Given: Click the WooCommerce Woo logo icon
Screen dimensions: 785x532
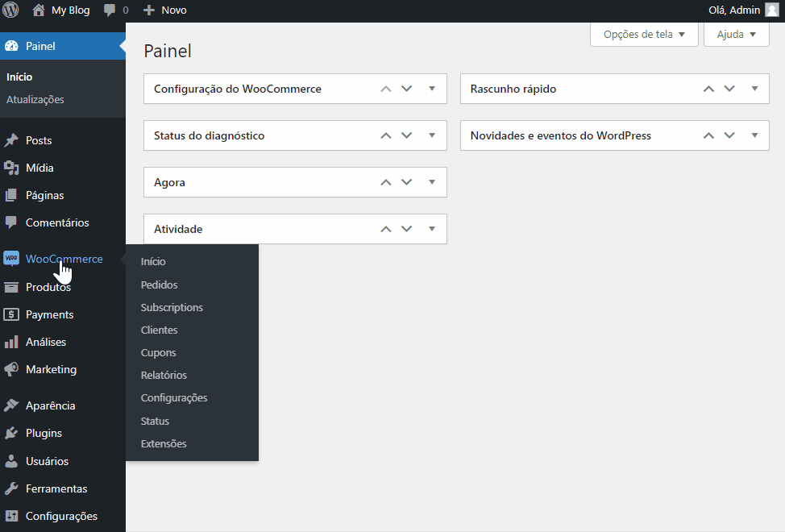Looking at the screenshot, I should point(11,258).
